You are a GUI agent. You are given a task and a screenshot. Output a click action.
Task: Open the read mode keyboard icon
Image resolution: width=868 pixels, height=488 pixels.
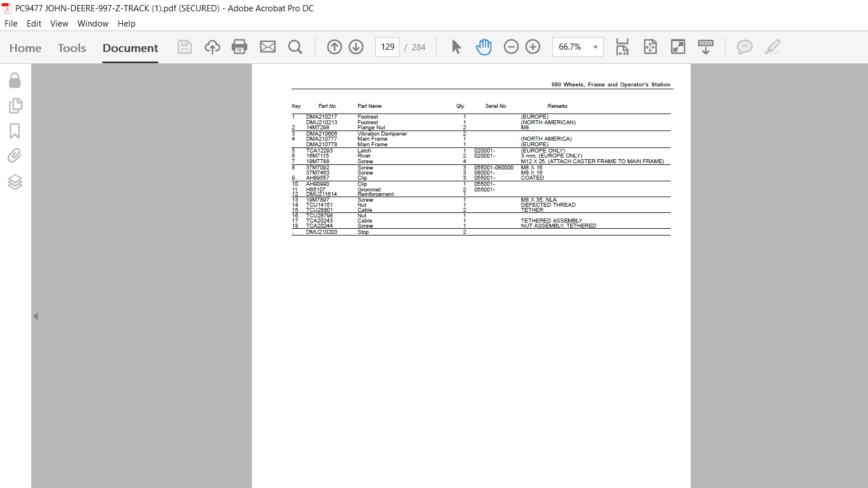[x=706, y=47]
